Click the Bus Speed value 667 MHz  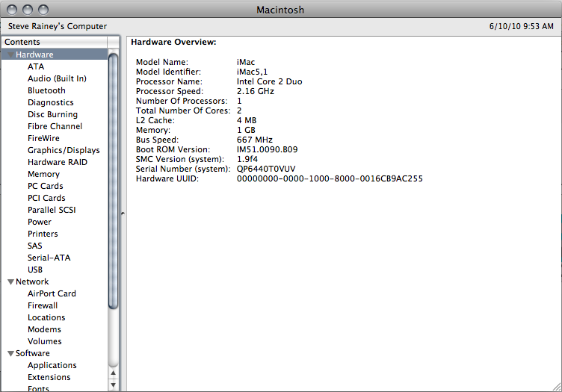[255, 140]
